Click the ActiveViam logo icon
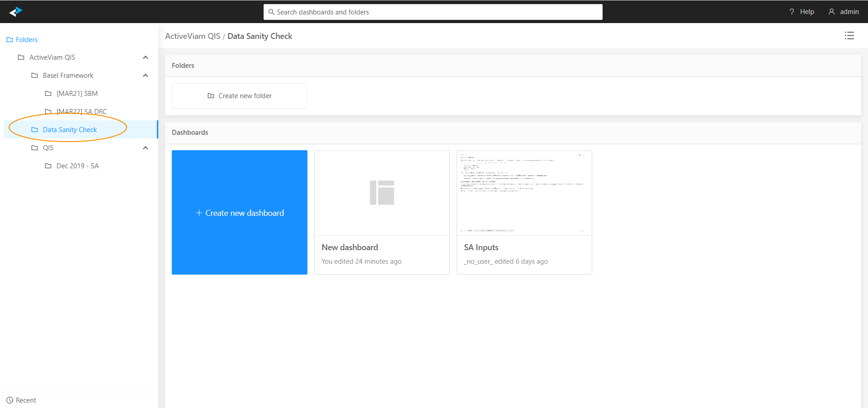 [x=16, y=12]
